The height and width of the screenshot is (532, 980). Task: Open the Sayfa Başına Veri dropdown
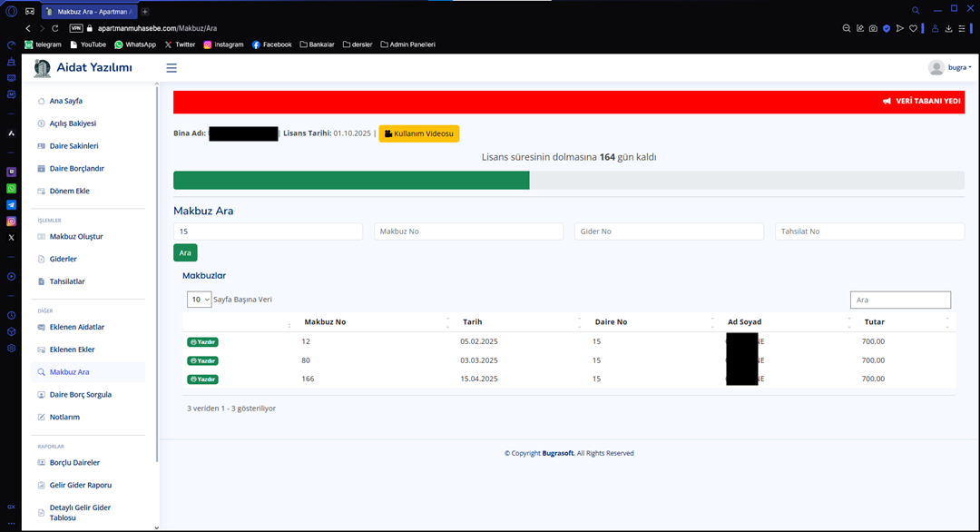[x=199, y=300]
